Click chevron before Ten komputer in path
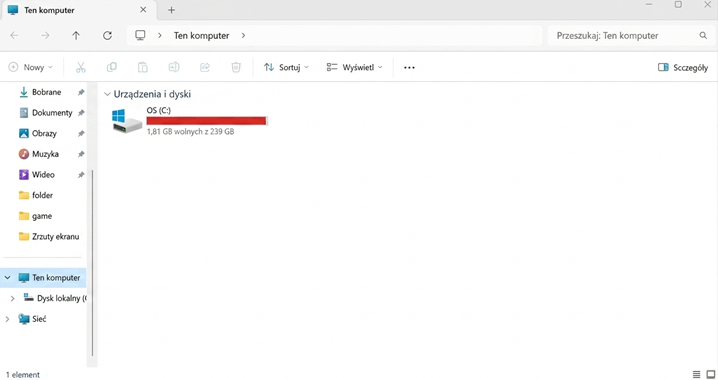Image resolution: width=718 pixels, height=380 pixels. pyautogui.click(x=159, y=35)
